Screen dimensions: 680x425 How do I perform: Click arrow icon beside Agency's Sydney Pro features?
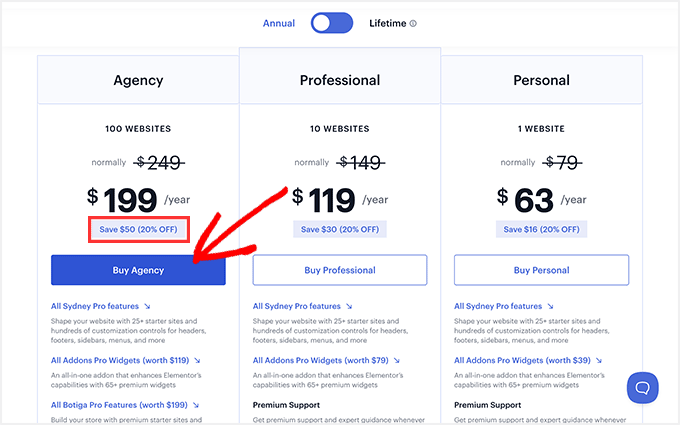coord(147,307)
